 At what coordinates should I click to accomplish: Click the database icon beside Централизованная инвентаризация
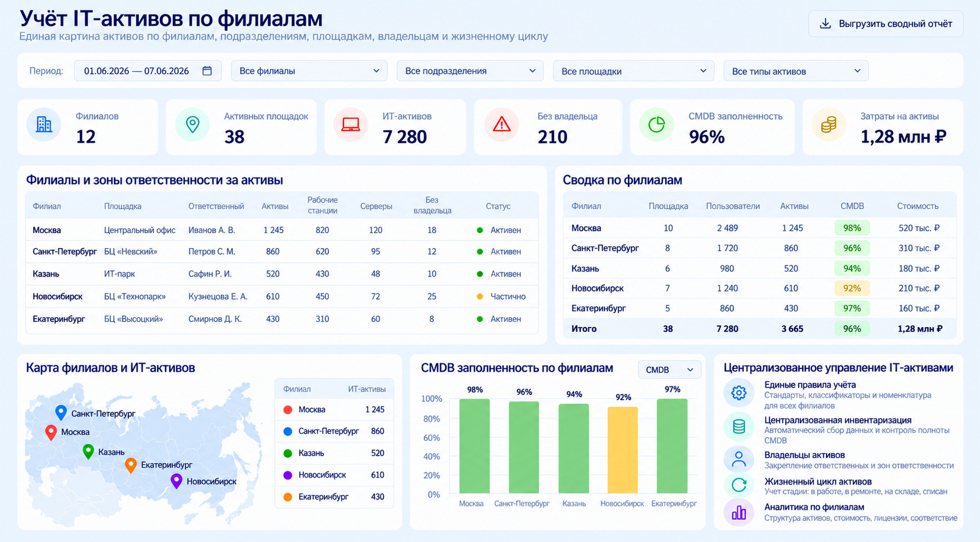click(739, 427)
